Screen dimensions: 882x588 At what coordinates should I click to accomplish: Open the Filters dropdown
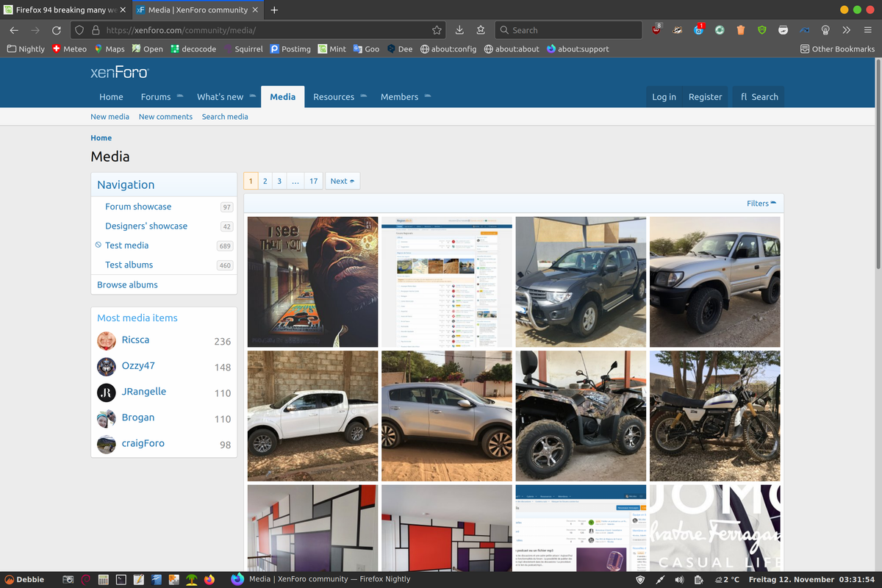pyautogui.click(x=761, y=204)
